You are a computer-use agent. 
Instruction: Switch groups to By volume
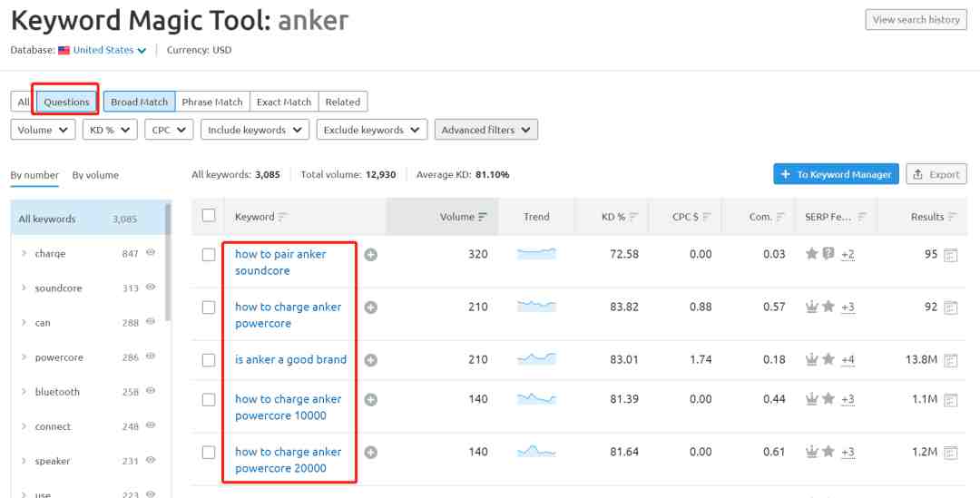click(x=95, y=176)
